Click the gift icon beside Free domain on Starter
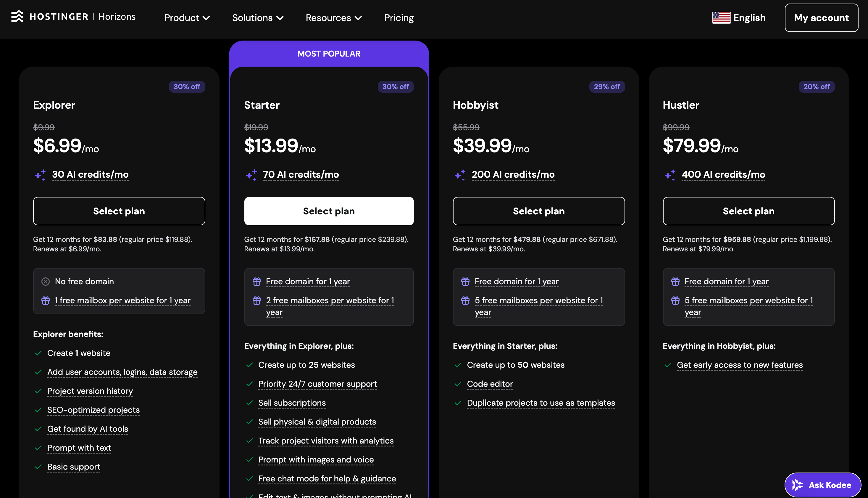Image resolution: width=868 pixels, height=498 pixels. 256,281
